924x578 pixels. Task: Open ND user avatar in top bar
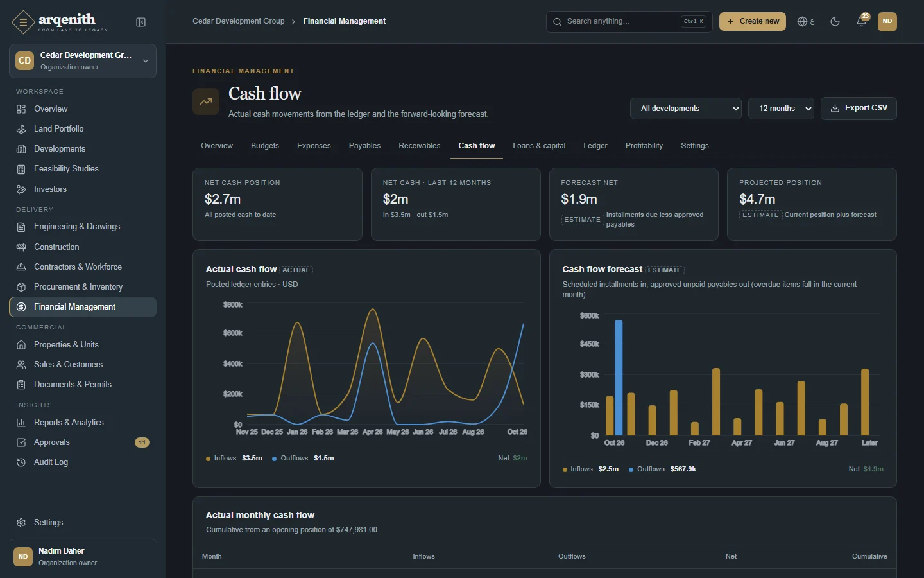887,21
